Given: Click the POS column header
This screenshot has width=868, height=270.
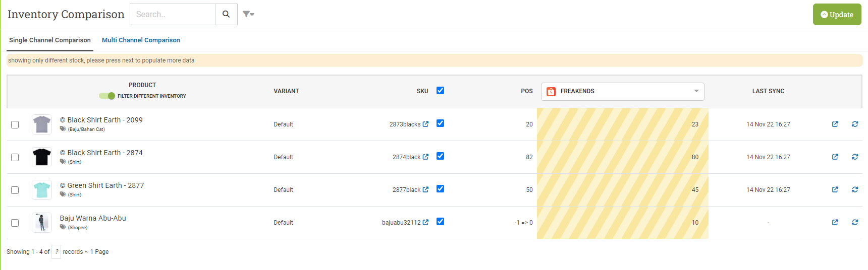Looking at the screenshot, I should coord(527,91).
